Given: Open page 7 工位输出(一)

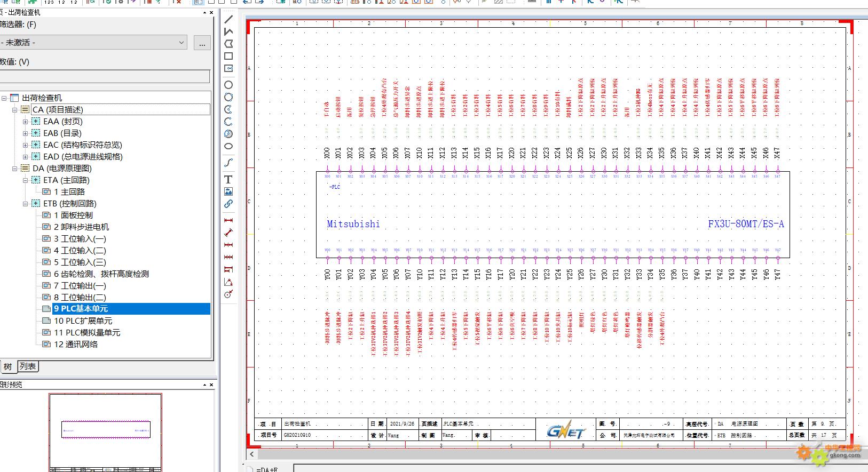Looking at the screenshot, I should tap(80, 286).
